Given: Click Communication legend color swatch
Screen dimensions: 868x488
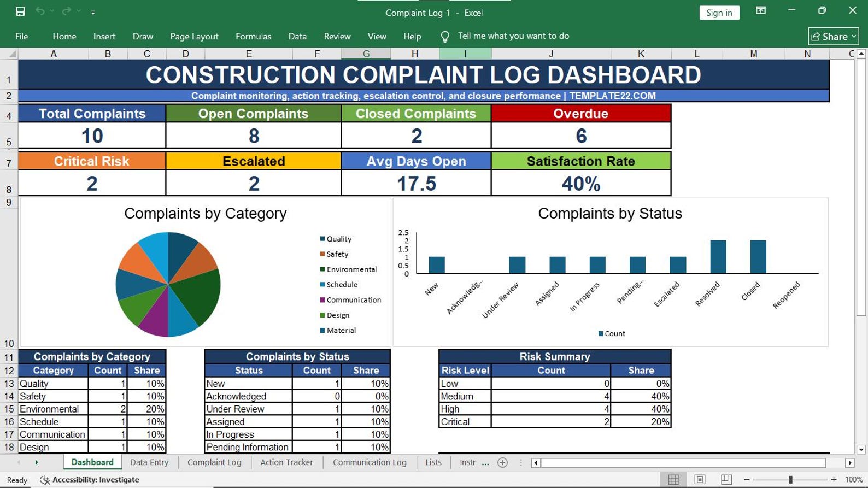Looking at the screenshot, I should click(x=322, y=300).
